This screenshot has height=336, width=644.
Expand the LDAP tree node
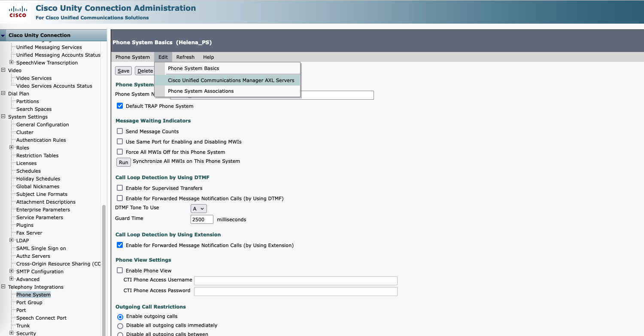[x=12, y=241]
